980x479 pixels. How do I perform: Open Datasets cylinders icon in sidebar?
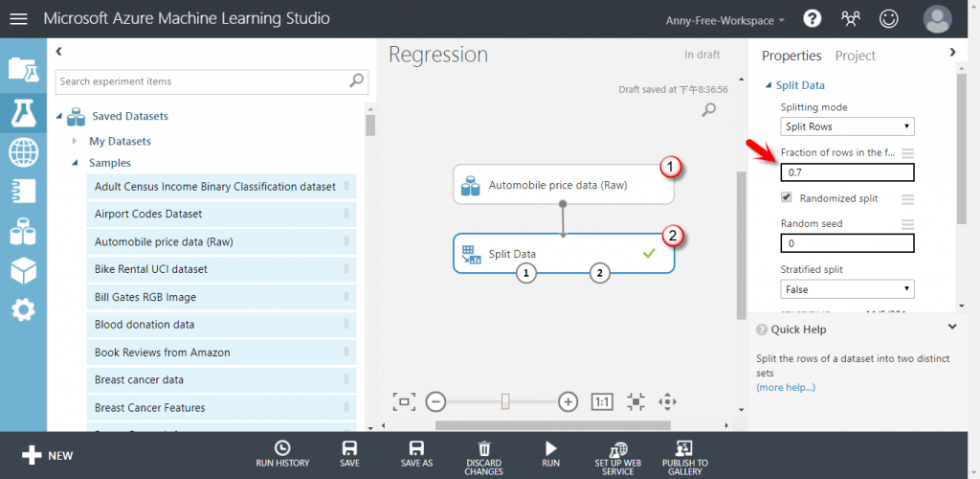[23, 232]
